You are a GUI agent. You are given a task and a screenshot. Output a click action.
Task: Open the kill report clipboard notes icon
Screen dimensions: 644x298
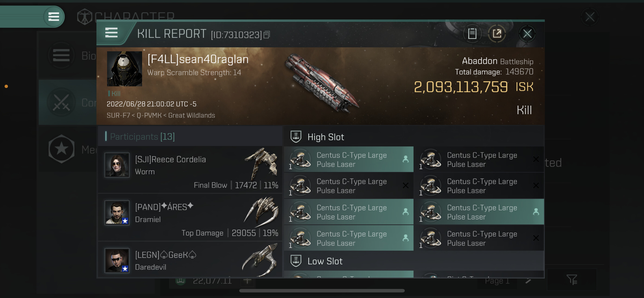pos(472,33)
